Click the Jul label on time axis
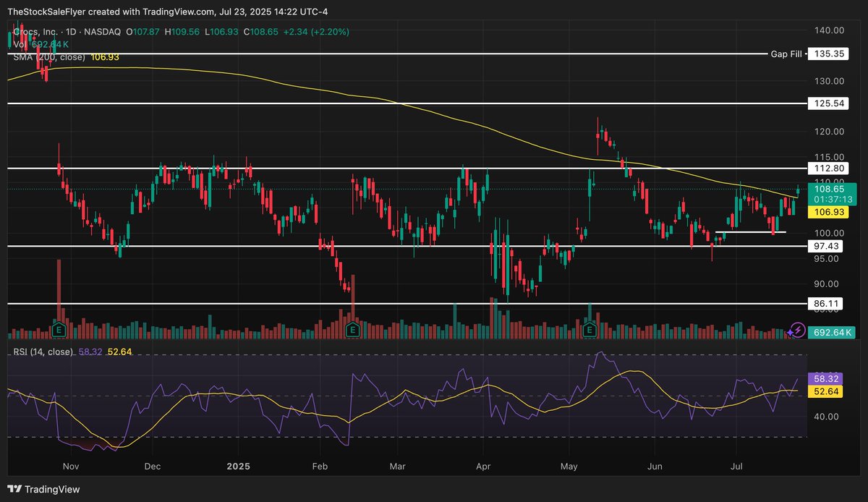868x502 pixels. pos(737,467)
